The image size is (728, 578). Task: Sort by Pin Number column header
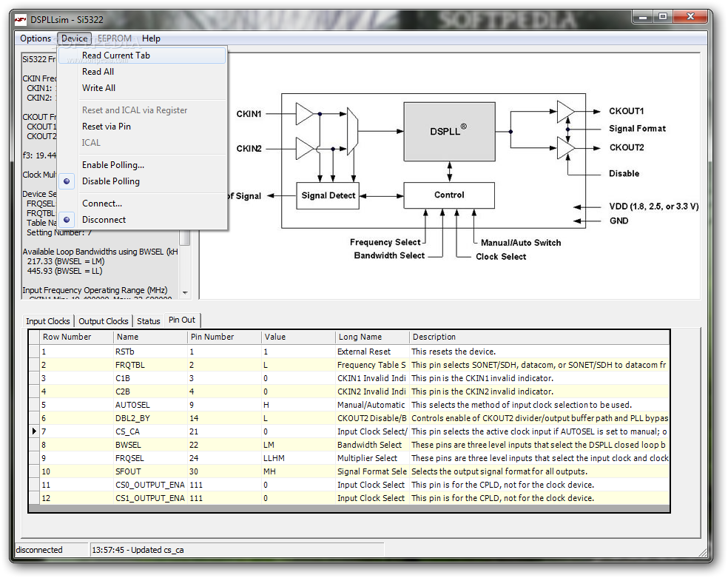[225, 337]
